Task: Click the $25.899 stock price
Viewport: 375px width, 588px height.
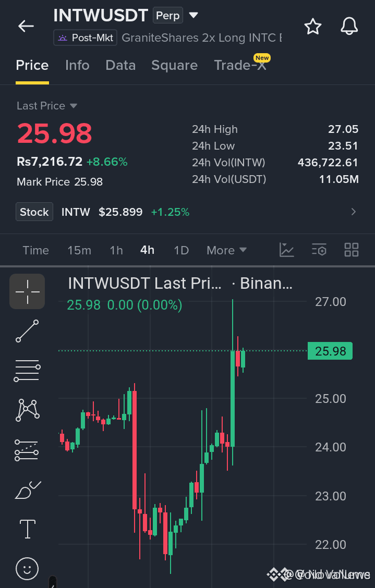Action: 120,212
